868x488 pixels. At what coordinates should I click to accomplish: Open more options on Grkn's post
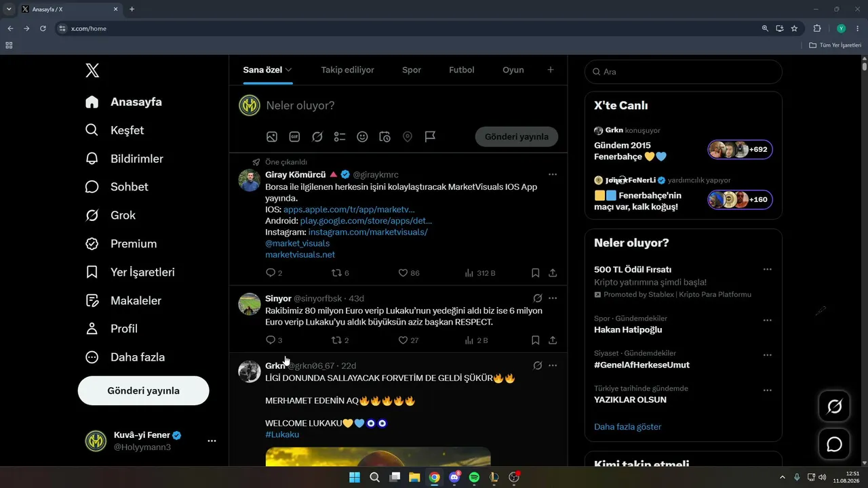(x=553, y=365)
